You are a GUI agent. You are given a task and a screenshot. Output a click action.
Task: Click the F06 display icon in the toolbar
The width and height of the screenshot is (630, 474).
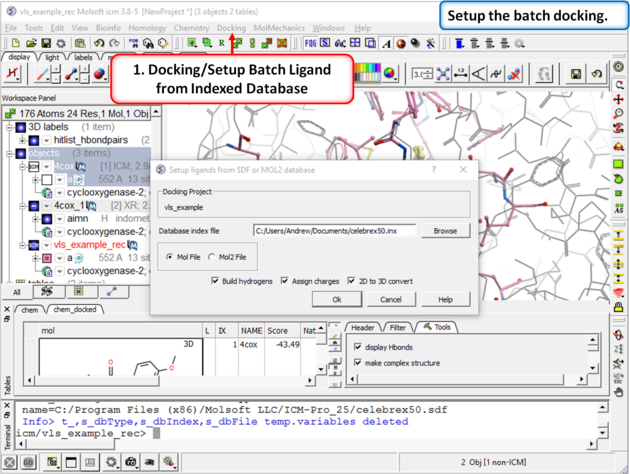point(311,44)
